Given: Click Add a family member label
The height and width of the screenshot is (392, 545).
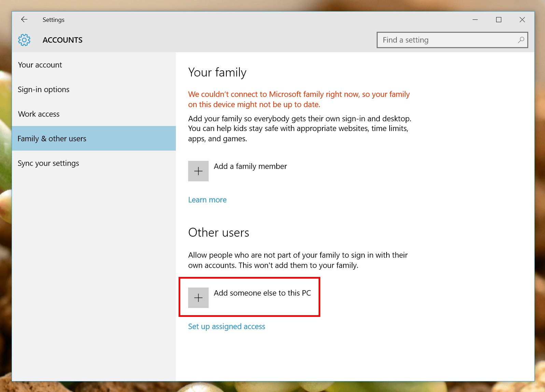Looking at the screenshot, I should click(x=250, y=166).
